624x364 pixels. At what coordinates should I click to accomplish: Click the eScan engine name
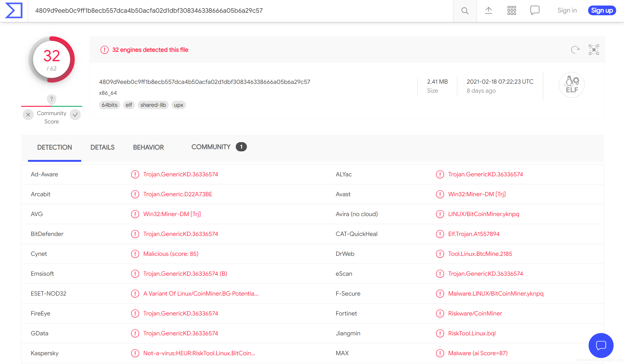(x=344, y=274)
